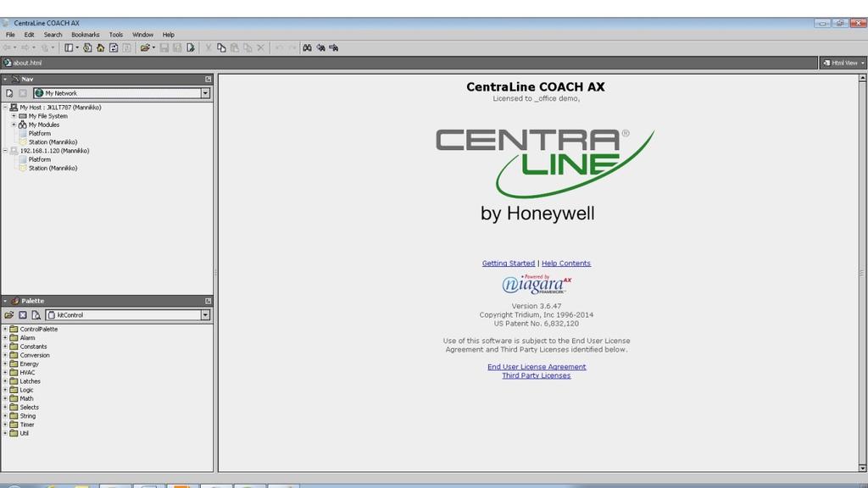
Task: Maximize the Nav side bar panel
Action: coord(209,79)
